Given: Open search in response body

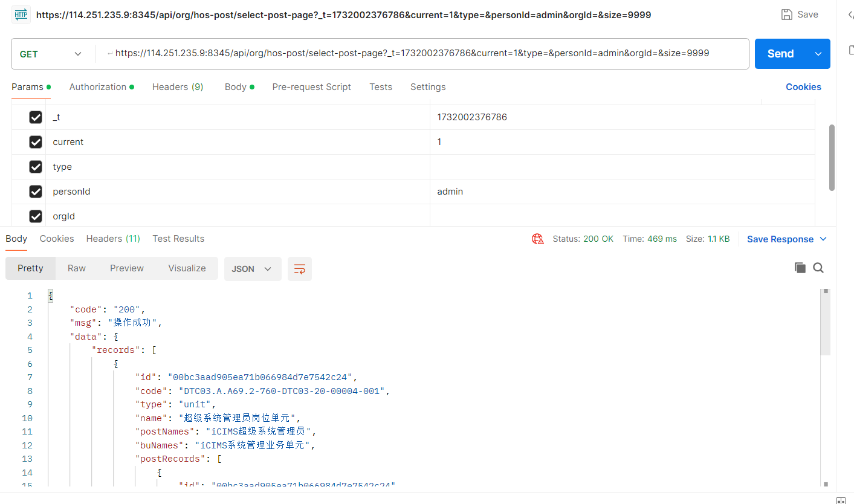Looking at the screenshot, I should (x=818, y=268).
